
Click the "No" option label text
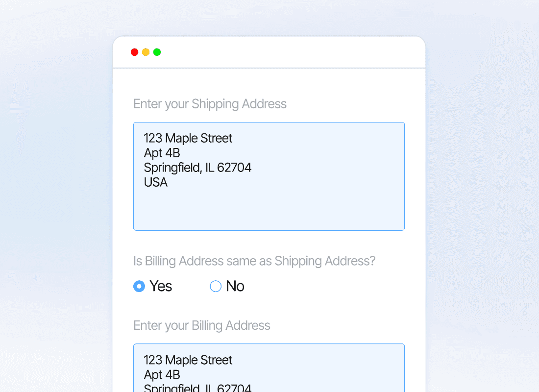tap(235, 286)
